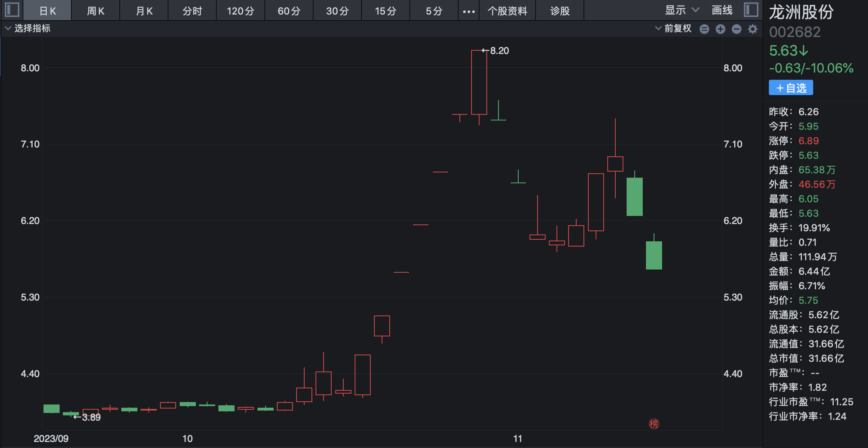Toggle the right info panel icon
This screenshot has width=868, height=448.
(x=751, y=10)
